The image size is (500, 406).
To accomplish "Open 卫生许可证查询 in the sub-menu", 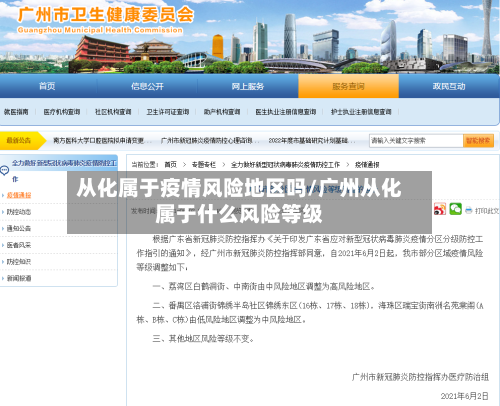I will pyautogui.click(x=168, y=112).
